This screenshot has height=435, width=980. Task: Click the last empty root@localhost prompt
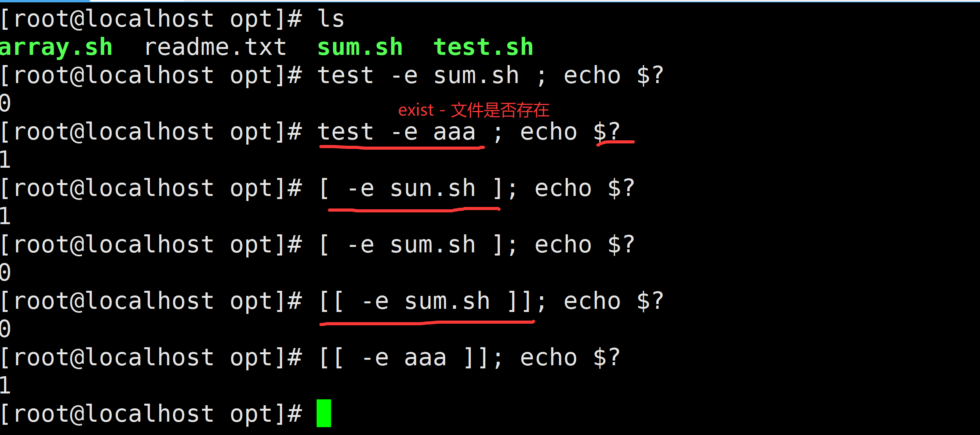151,414
